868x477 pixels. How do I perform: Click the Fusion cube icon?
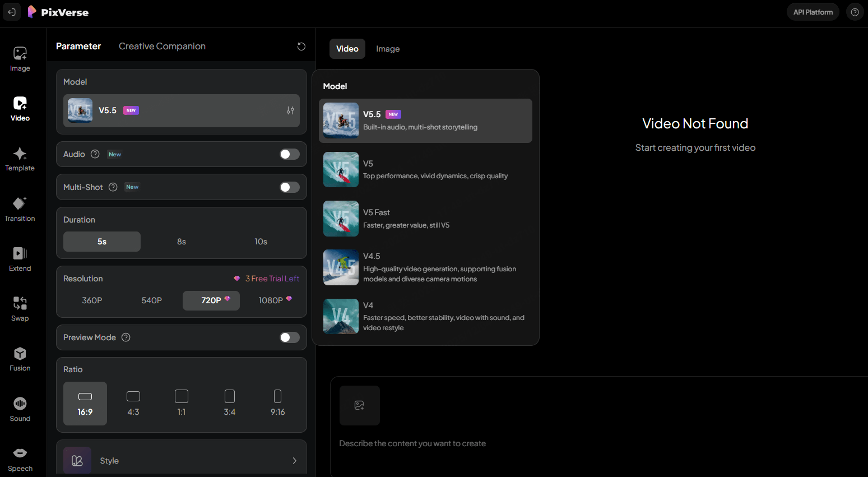tap(20, 354)
